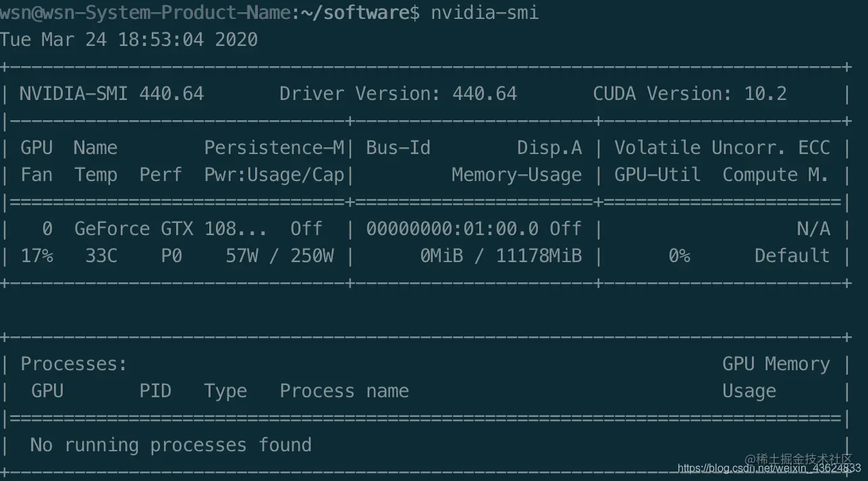Open the blog.csdn.net watermark URL

769,468
